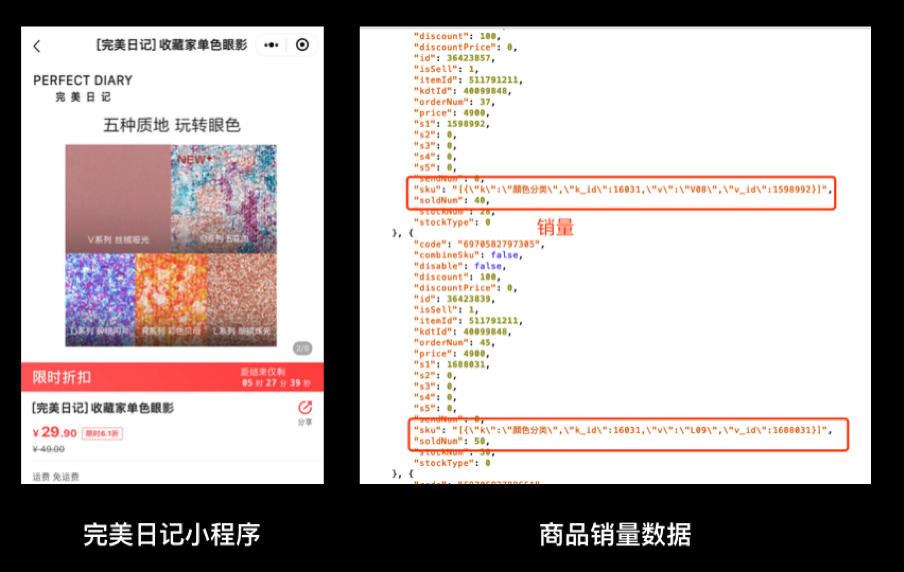Viewport: 904px width, 572px height.
Task: Click the 商品销量数据 caption
Action: click(x=615, y=535)
